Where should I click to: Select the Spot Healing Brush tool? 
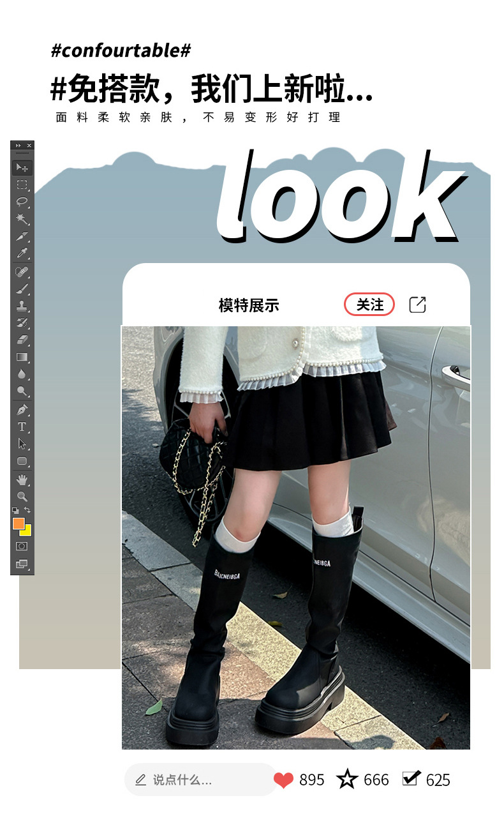(22, 272)
